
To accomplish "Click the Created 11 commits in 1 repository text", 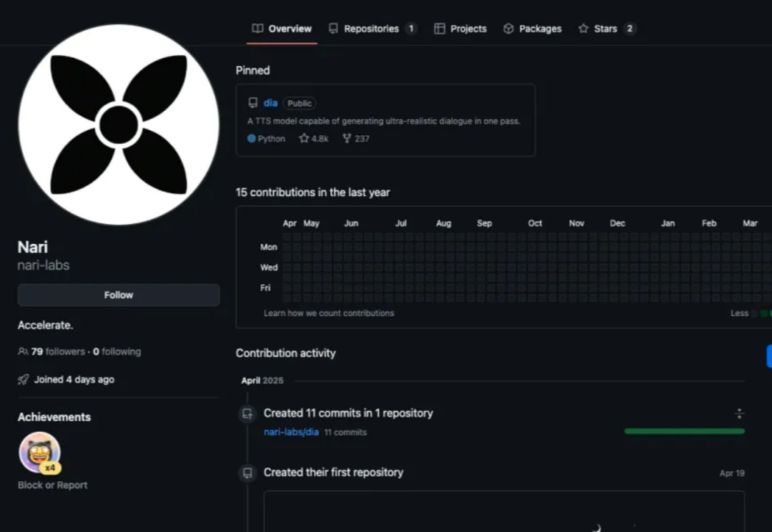I will pyautogui.click(x=348, y=413).
